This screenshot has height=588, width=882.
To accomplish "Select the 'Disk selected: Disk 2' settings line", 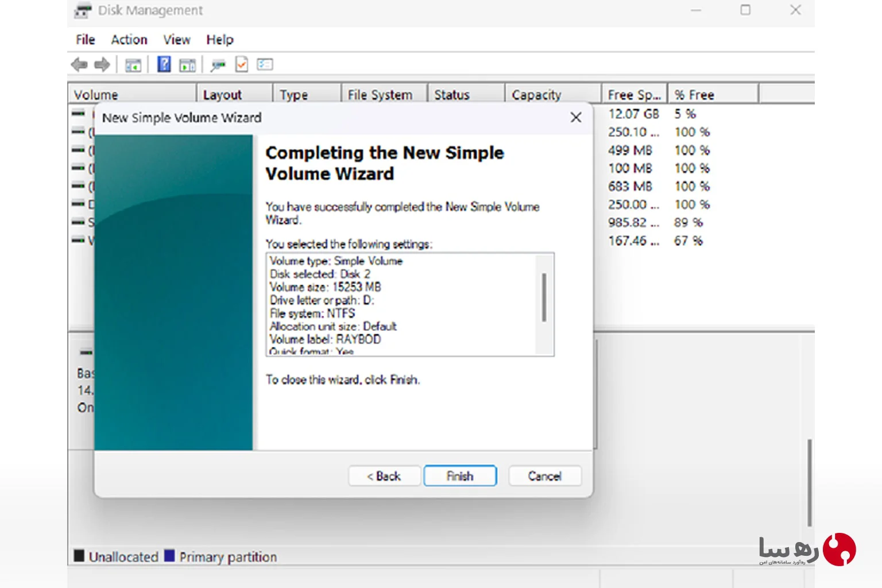I will point(320,274).
